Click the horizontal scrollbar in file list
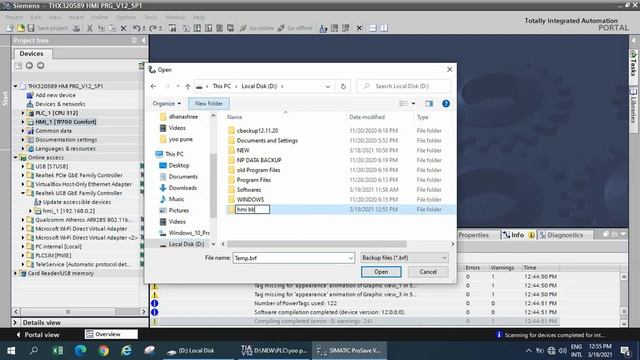This screenshot has width=640, height=360. pyautogui.click(x=317, y=244)
